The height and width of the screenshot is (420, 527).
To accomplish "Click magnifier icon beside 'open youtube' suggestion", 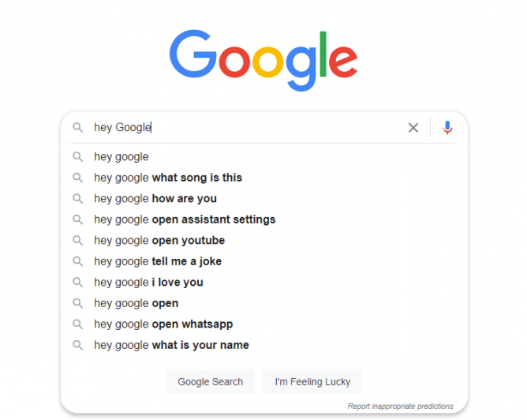I will pyautogui.click(x=77, y=240).
